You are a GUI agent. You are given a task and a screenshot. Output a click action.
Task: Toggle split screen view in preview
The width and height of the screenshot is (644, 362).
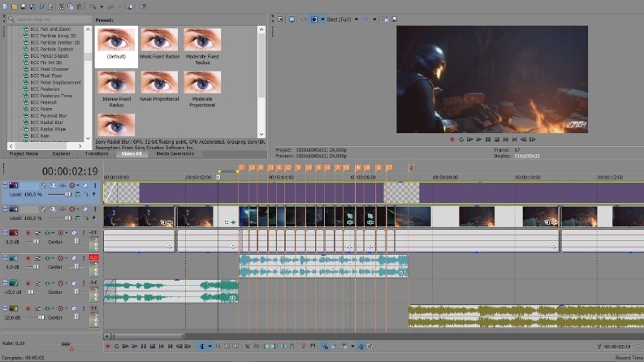tap(314, 19)
